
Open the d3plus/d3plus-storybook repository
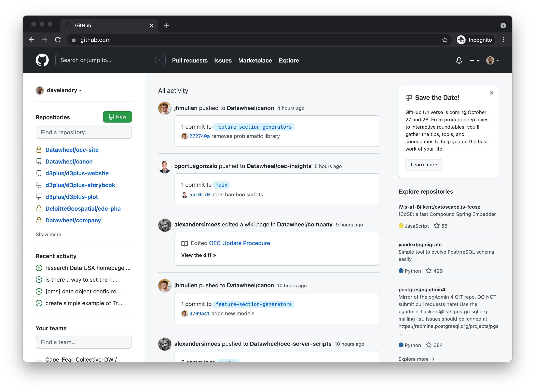[x=80, y=185]
